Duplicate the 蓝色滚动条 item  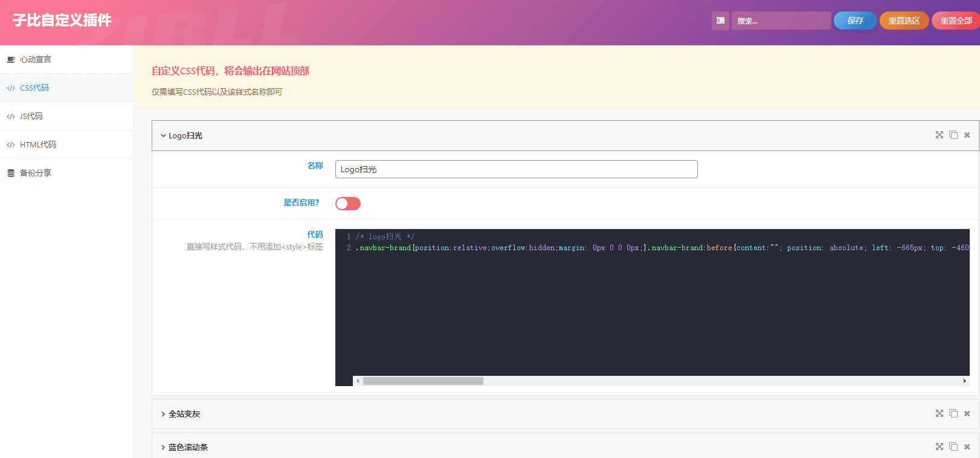tap(953, 447)
